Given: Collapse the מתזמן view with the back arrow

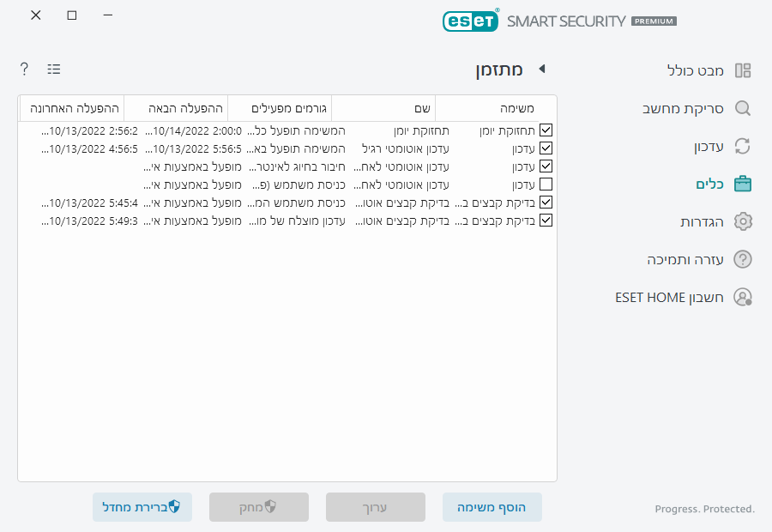Looking at the screenshot, I should (541, 70).
